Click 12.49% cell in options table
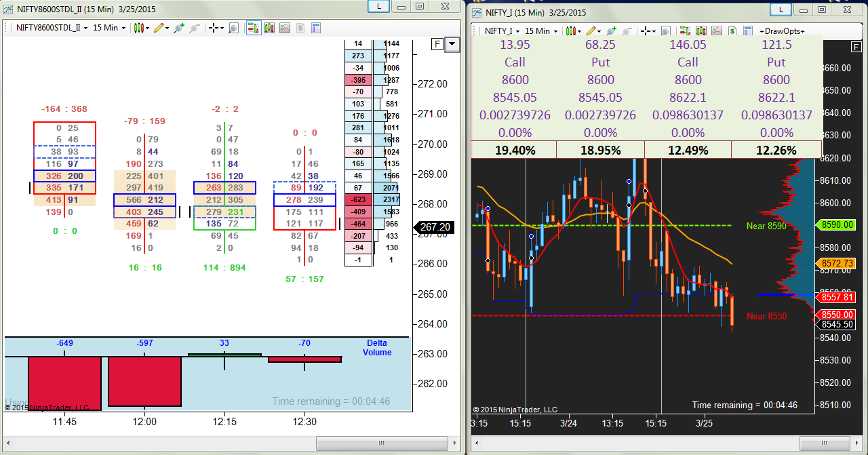 pos(688,151)
